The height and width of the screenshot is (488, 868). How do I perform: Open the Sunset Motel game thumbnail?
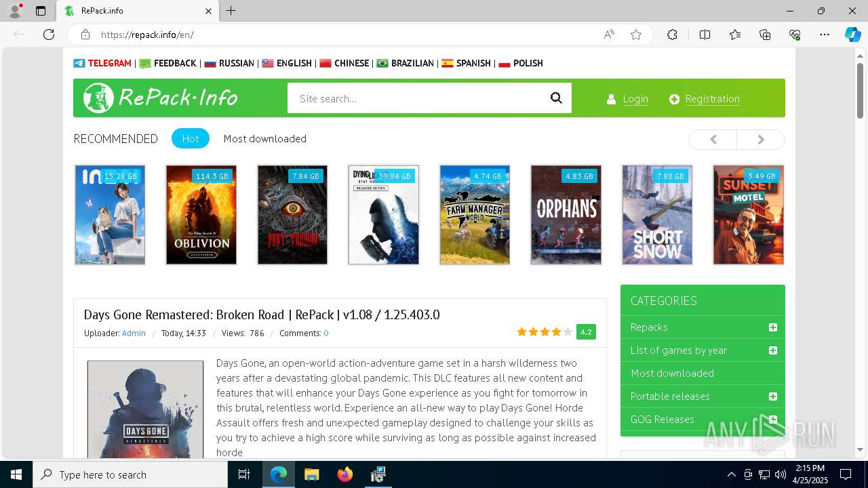tap(749, 215)
